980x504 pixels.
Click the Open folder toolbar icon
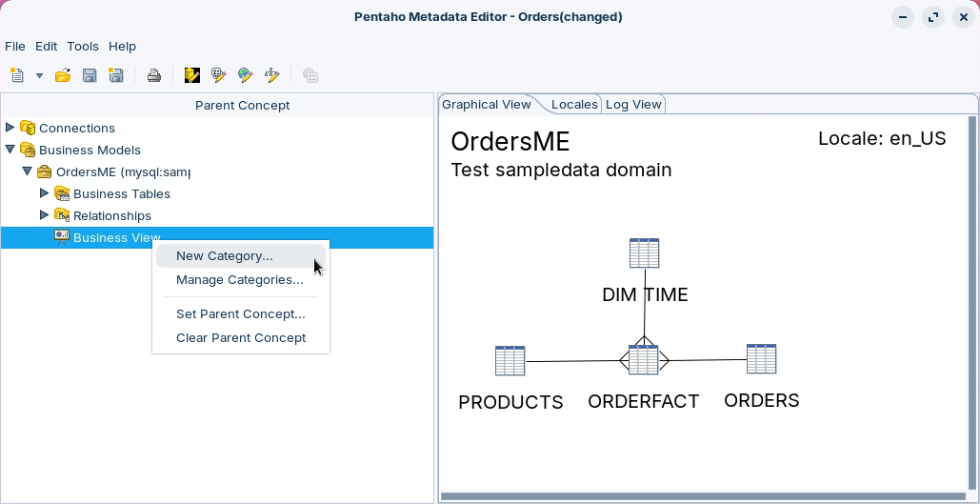[x=63, y=75]
